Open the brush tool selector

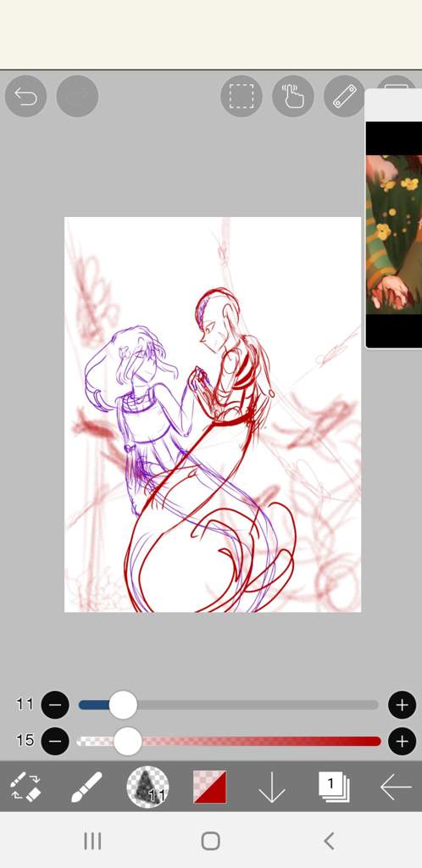click(86, 787)
